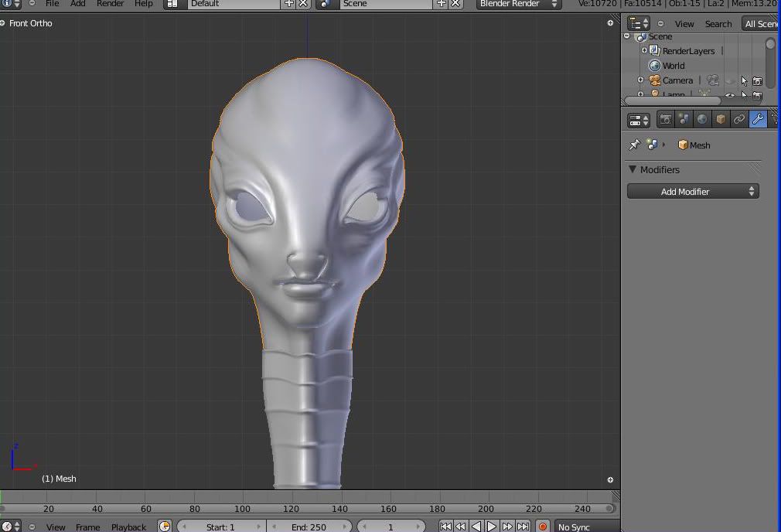Screen dimensions: 781x532
Task: Open the Blender Render engine dropdown
Action: click(x=518, y=4)
